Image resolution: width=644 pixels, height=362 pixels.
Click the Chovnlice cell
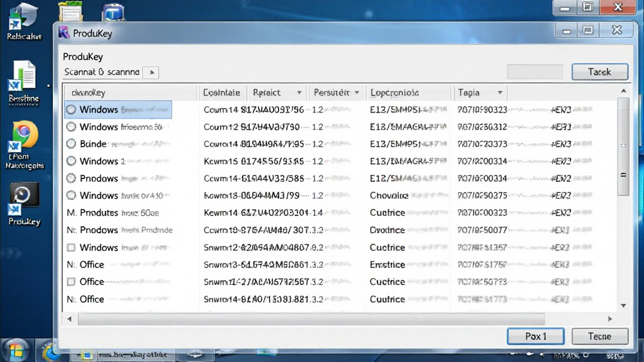[x=389, y=195]
